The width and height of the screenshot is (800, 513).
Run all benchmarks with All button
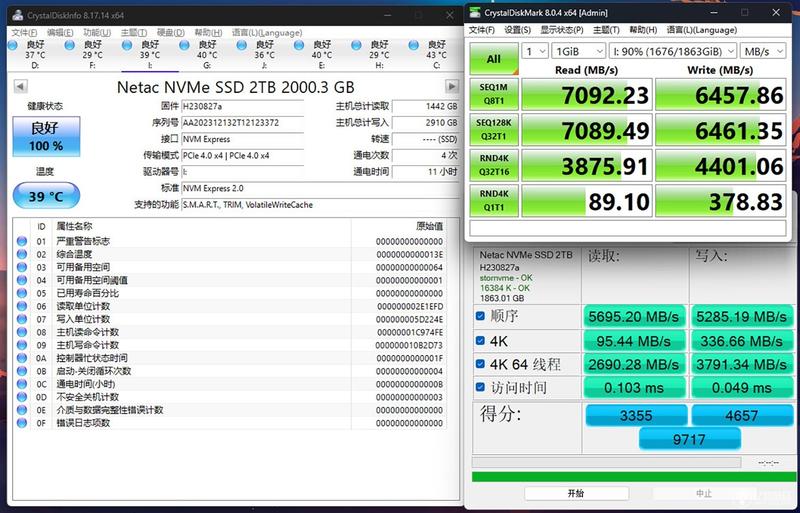(x=494, y=59)
